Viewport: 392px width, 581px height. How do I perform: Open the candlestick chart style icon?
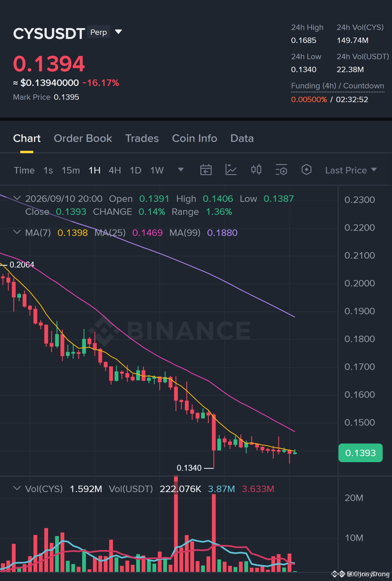256,170
